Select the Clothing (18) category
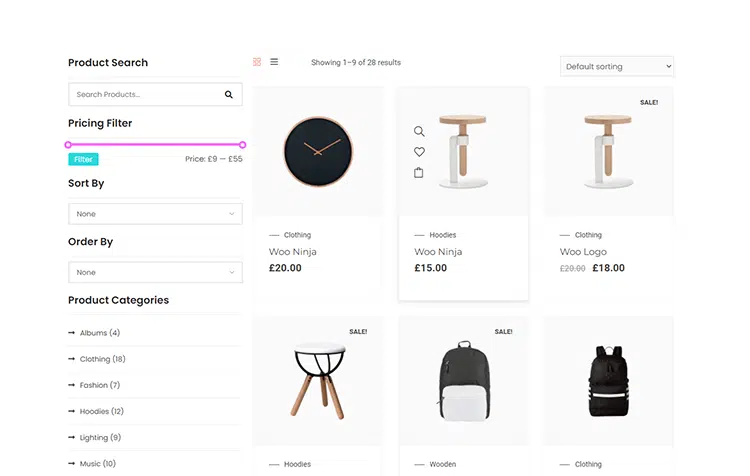 pyautogui.click(x=102, y=359)
